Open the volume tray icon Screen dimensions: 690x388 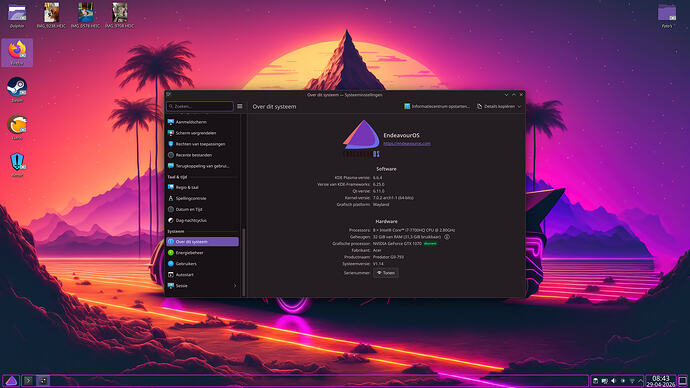click(613, 381)
